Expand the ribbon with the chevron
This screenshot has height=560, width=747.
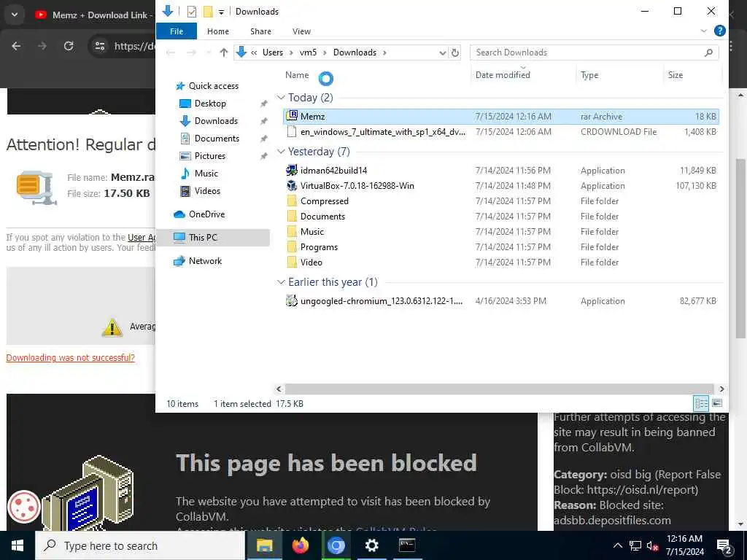click(x=704, y=31)
